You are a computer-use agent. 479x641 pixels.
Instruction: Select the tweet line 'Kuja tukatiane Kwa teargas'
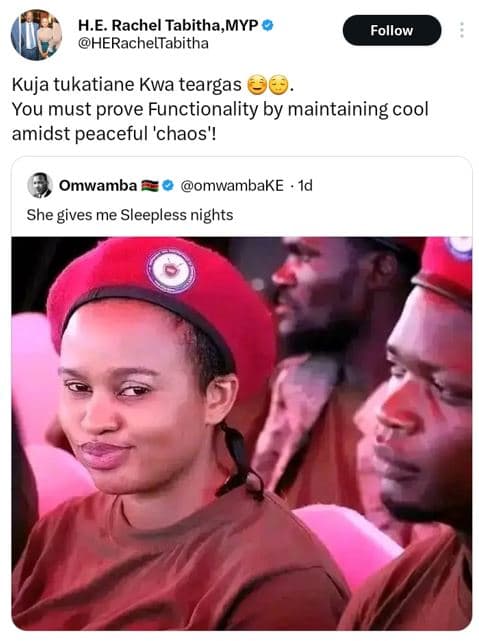127,85
